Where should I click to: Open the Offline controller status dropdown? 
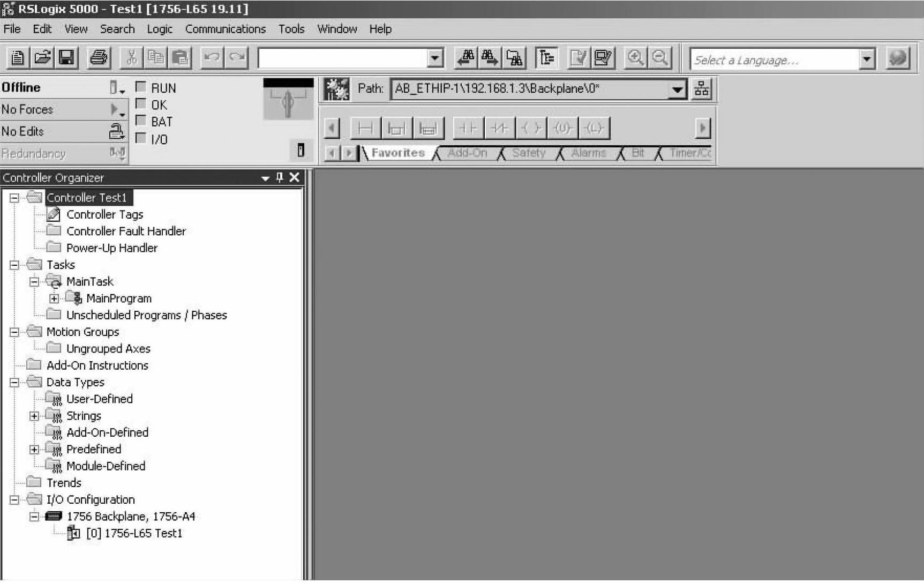(x=117, y=88)
